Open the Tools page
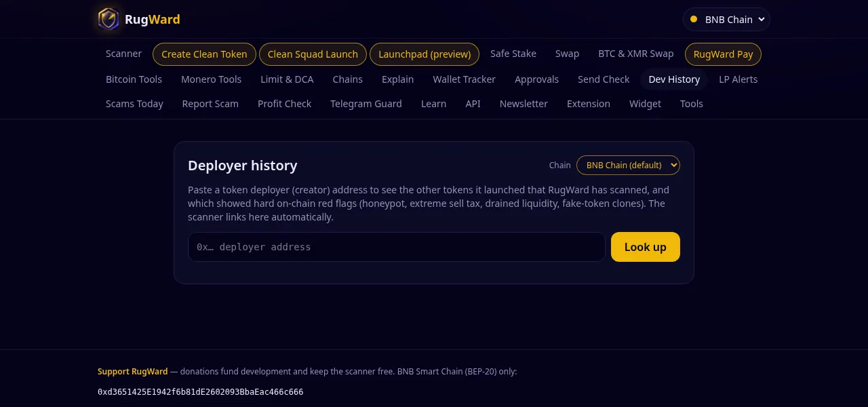This screenshot has height=407, width=868. click(692, 104)
